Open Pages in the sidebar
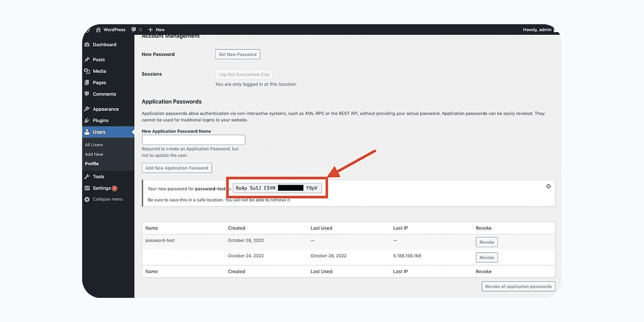Screen dimensions: 644x322 pyautogui.click(x=99, y=83)
